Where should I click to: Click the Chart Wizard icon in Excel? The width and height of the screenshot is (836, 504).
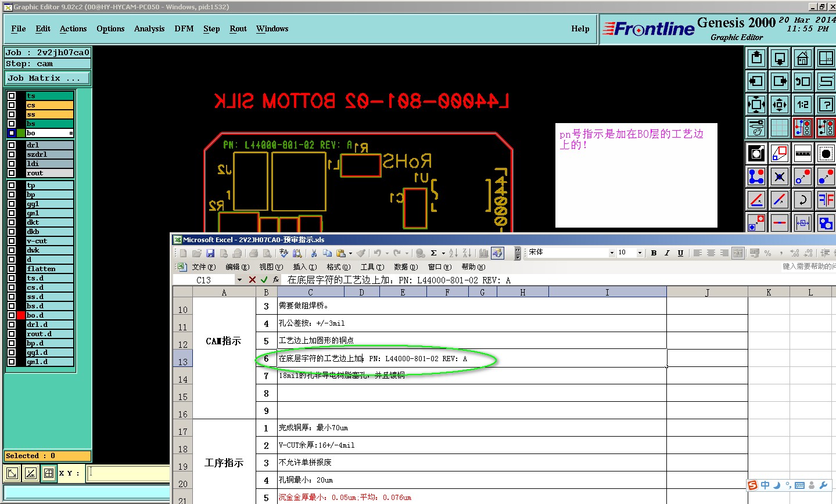pos(483,253)
